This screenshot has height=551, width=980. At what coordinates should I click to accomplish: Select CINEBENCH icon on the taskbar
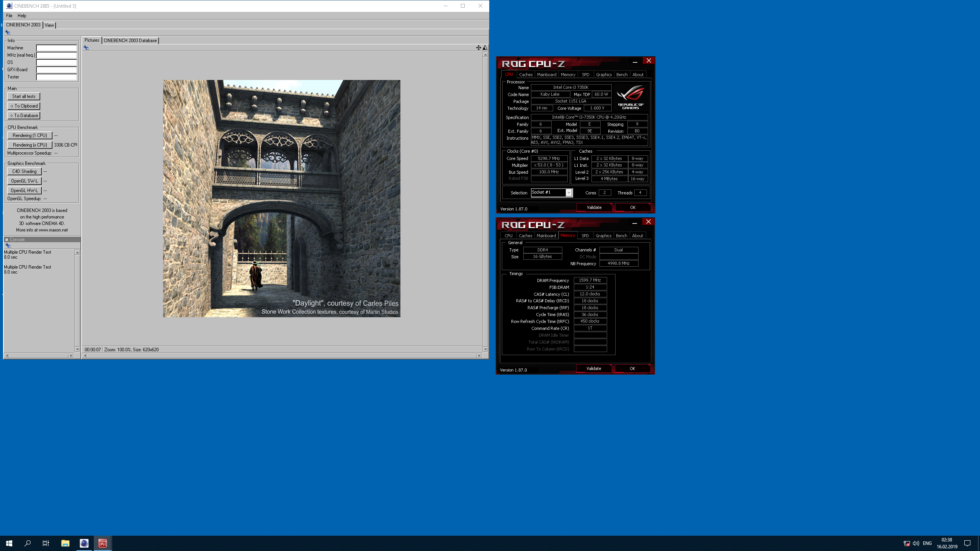coord(84,543)
